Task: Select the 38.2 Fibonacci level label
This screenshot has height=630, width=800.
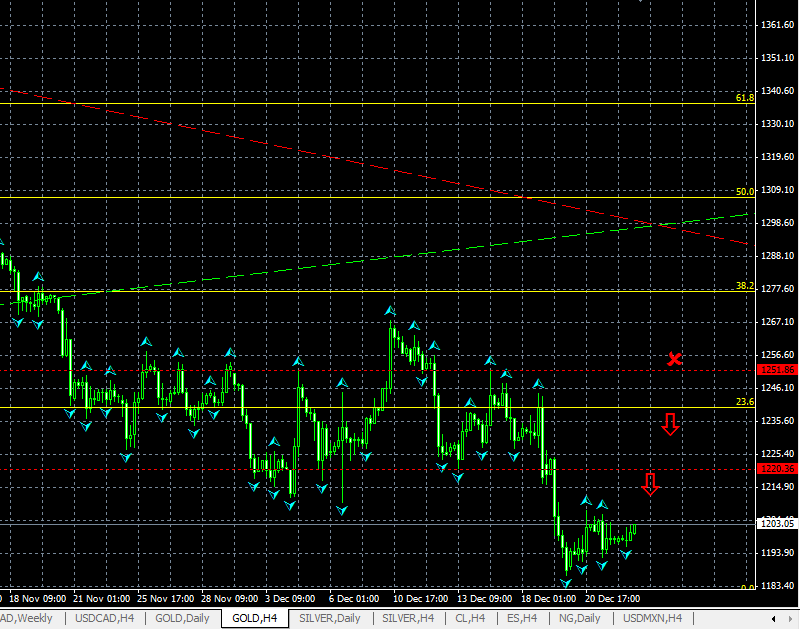Action: click(x=744, y=285)
